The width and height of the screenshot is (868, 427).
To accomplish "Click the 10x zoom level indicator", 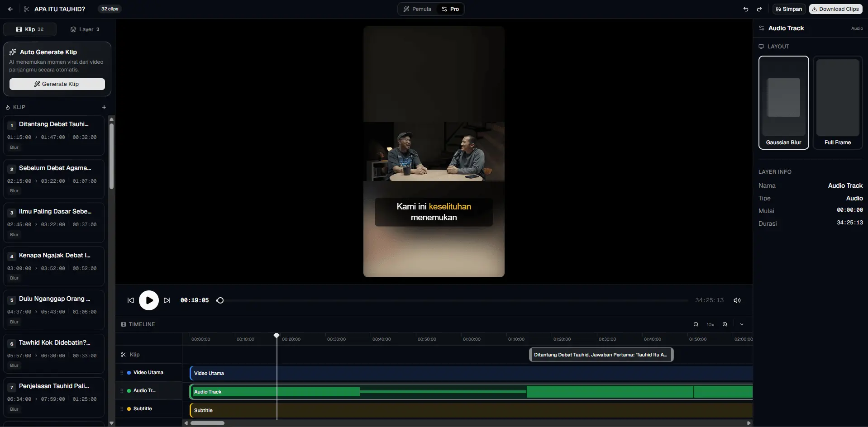I will click(711, 324).
